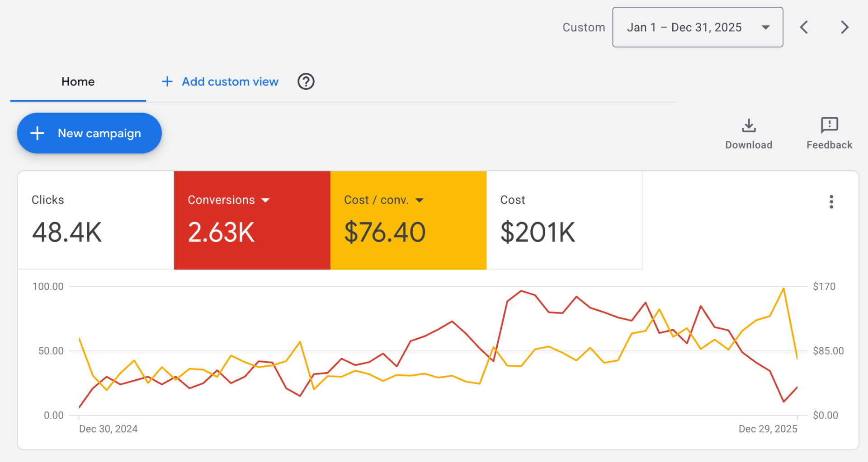Click Add custom view link
The image size is (868, 462).
230,82
